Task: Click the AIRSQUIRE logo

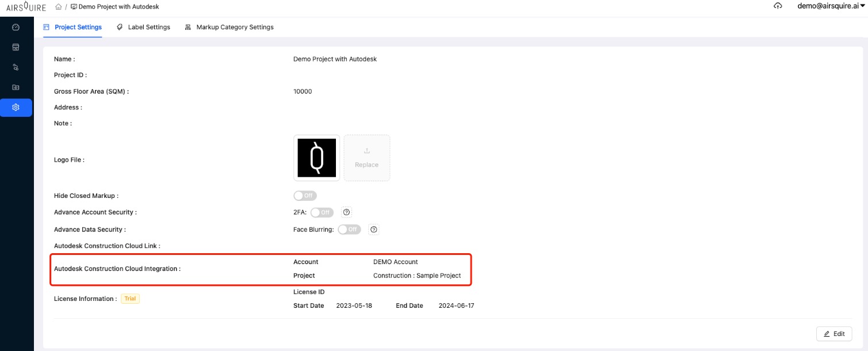Action: point(26,7)
